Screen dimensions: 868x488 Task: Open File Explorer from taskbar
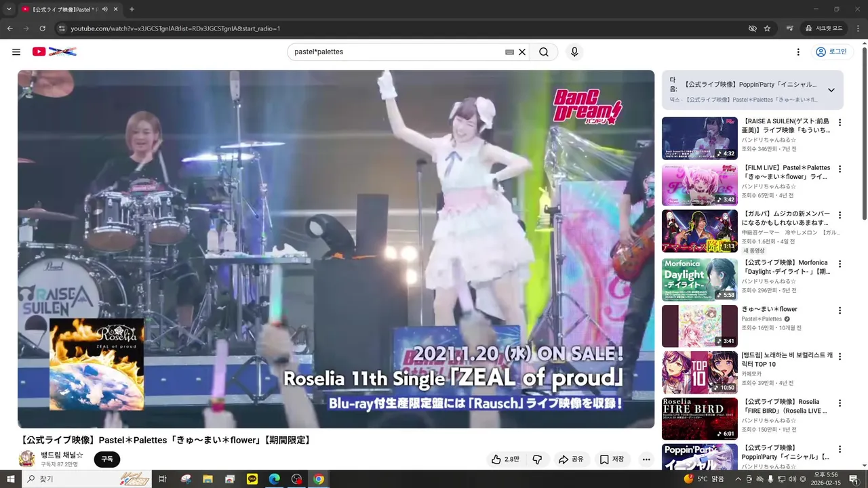coord(208,479)
